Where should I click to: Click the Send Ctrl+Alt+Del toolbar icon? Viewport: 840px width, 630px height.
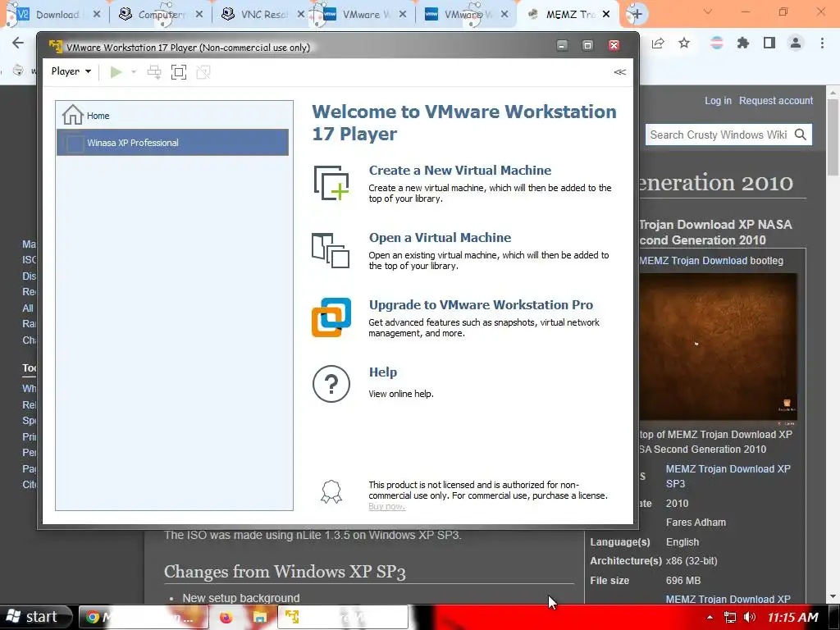tap(154, 72)
